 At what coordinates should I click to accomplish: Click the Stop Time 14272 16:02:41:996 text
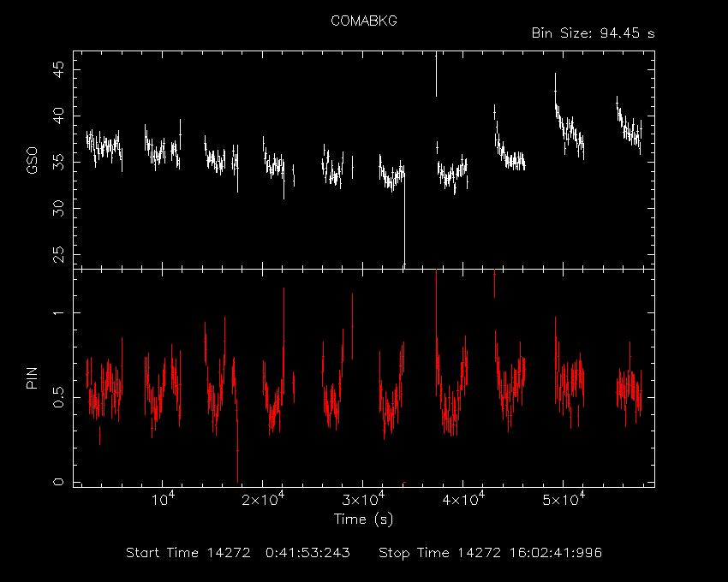coord(490,553)
